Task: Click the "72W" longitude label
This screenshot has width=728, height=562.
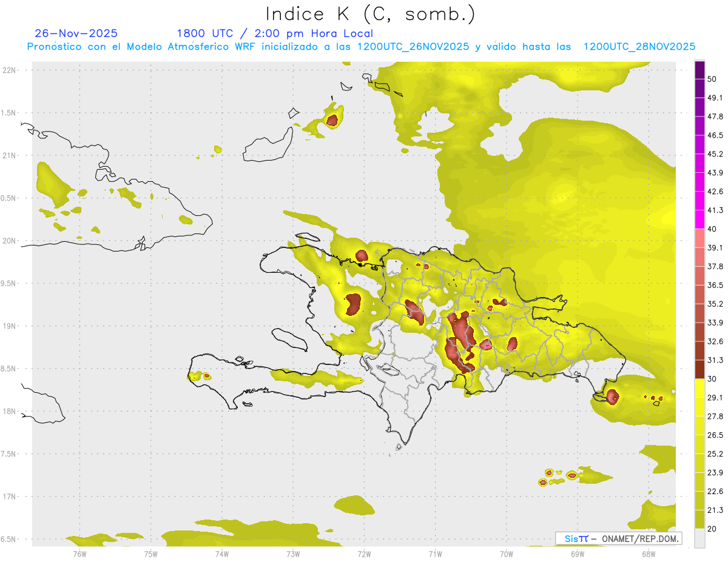Action: (364, 554)
